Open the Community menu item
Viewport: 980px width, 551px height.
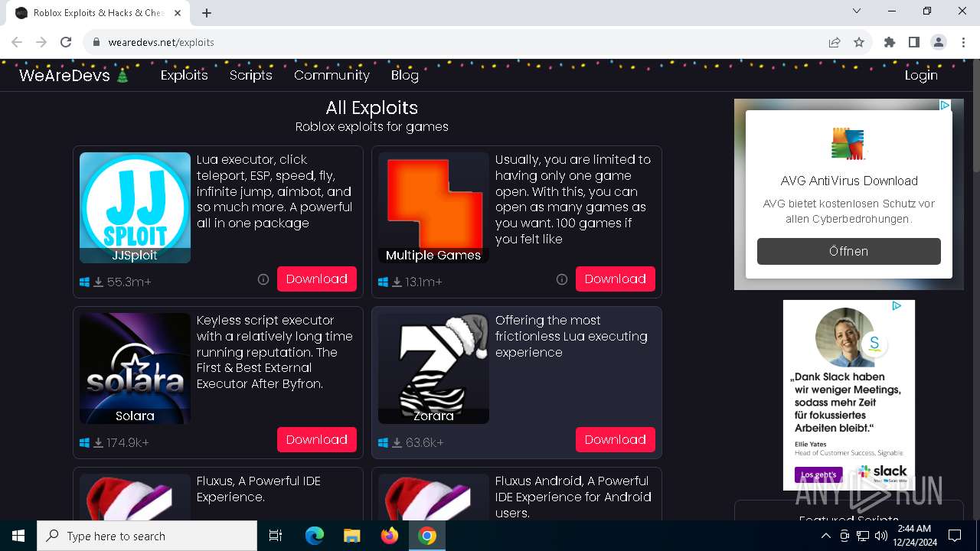332,75
